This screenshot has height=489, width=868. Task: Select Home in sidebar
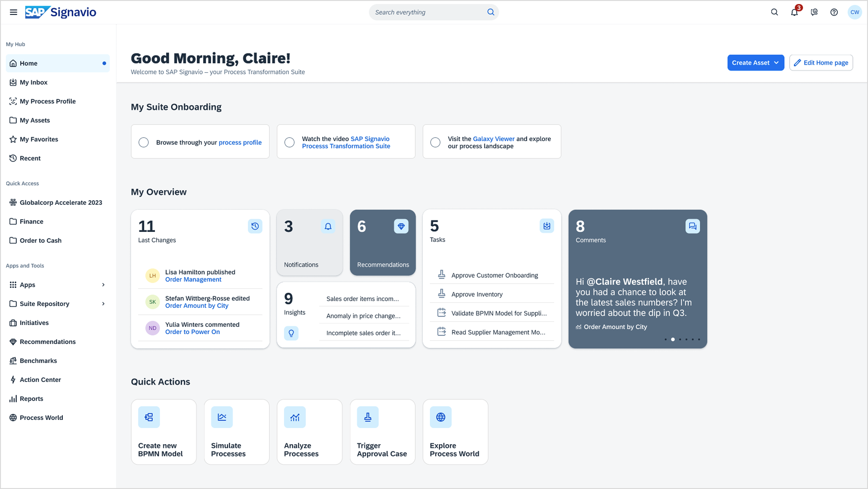[58, 63]
